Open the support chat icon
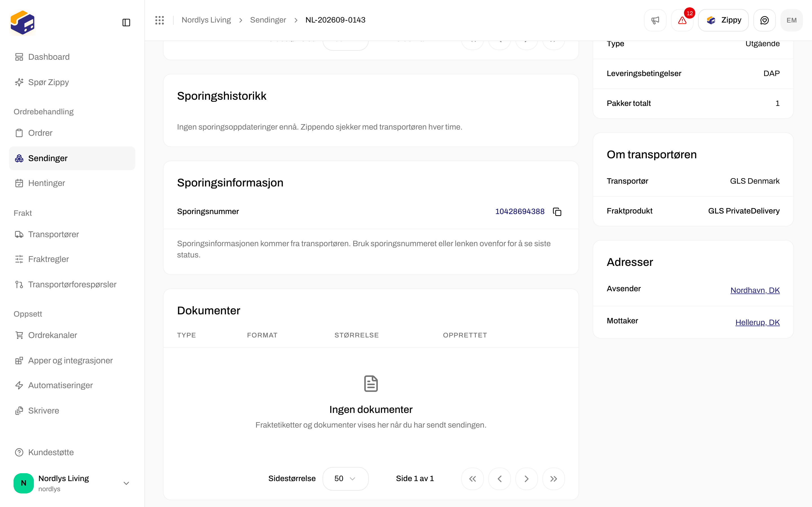The height and width of the screenshot is (507, 812). coord(764,20)
